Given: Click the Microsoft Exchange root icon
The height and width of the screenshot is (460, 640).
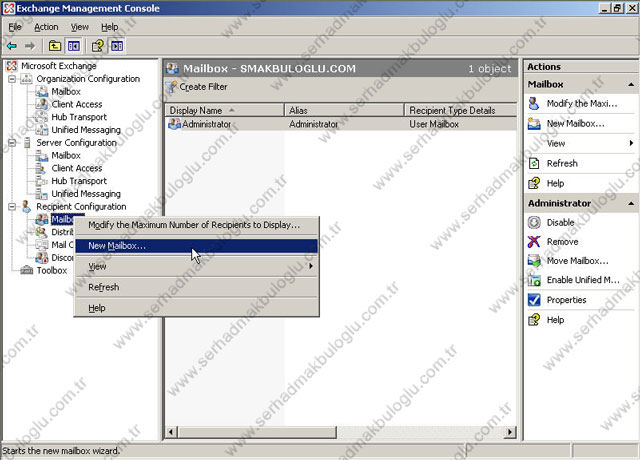Looking at the screenshot, I should (x=12, y=66).
